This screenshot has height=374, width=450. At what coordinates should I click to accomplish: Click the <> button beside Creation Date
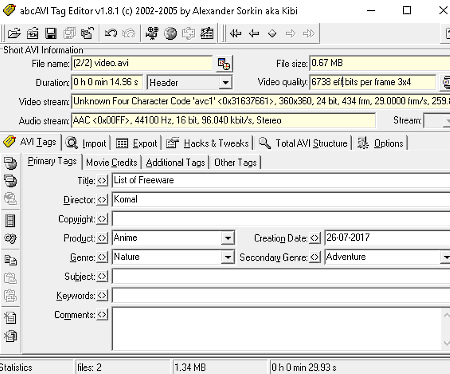point(315,238)
